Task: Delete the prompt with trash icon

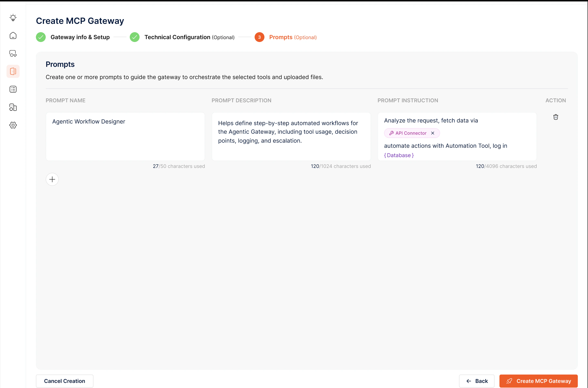Action: [x=556, y=117]
